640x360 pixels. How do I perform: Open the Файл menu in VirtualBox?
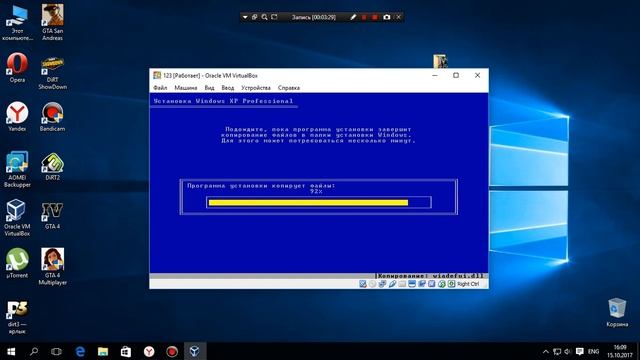(160, 88)
